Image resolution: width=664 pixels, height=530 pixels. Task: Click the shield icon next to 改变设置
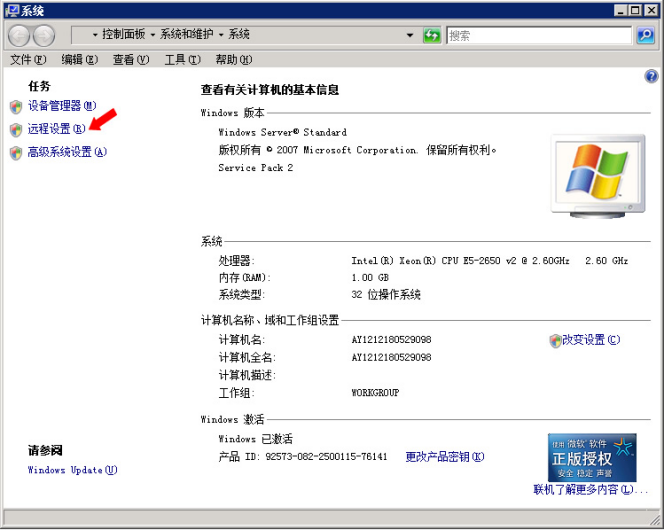pyautogui.click(x=555, y=341)
